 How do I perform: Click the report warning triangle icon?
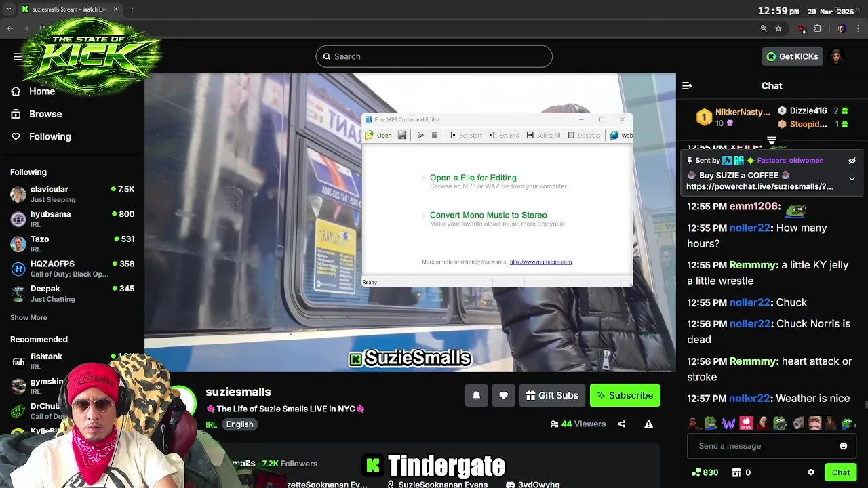coord(648,424)
